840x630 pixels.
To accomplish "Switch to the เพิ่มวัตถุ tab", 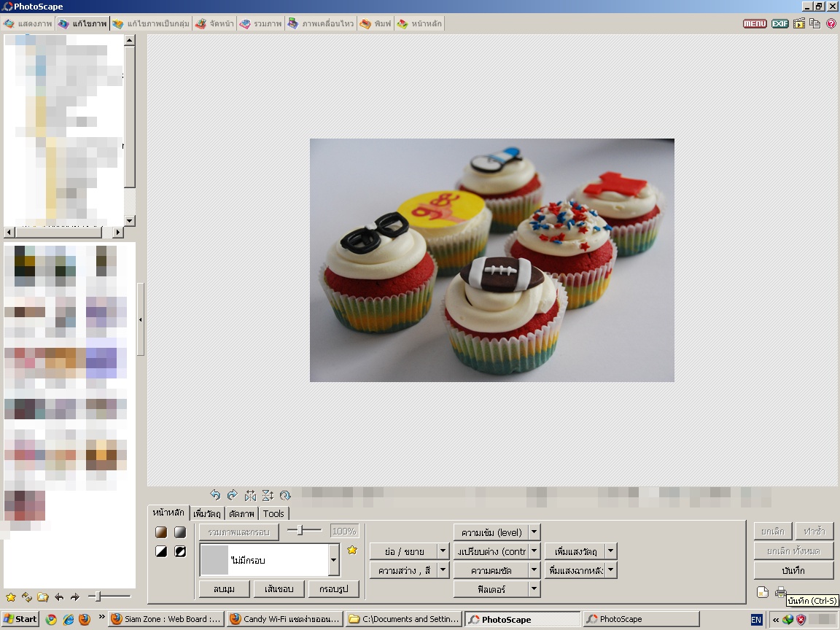I will (207, 514).
